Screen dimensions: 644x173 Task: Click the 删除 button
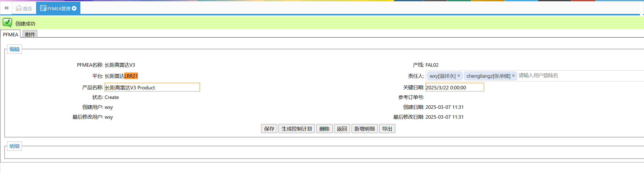[x=324, y=129]
